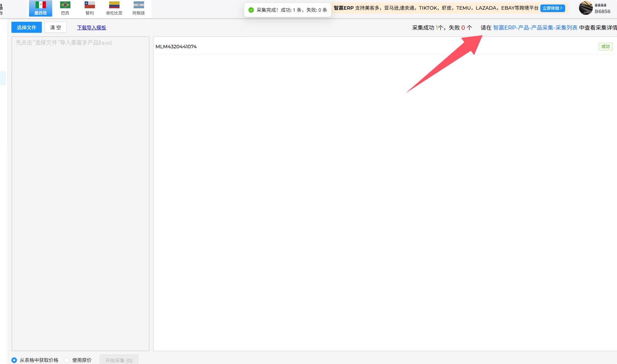The height and width of the screenshot is (364, 617).
Task: Switch to the Chile (智利) site tab
Action: click(x=90, y=8)
